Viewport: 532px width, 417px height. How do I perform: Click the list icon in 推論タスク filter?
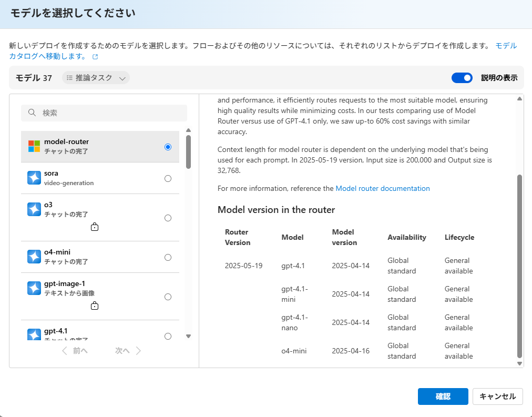click(x=69, y=78)
